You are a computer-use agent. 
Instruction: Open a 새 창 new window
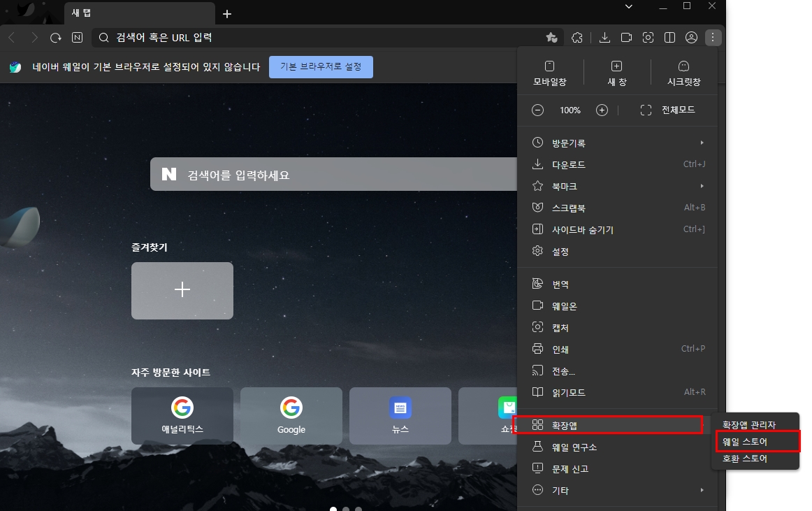coord(617,73)
